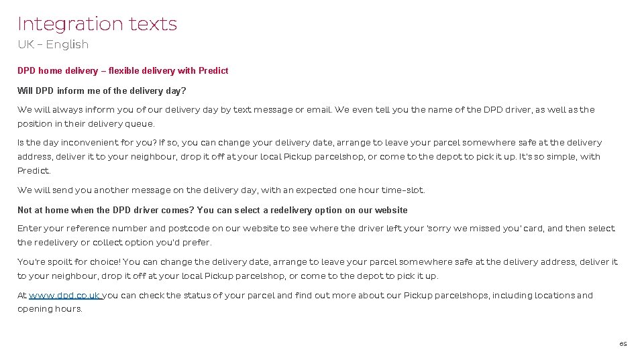Click the sentence about one hour time-slot
644x362 pixels.
click(x=221, y=190)
